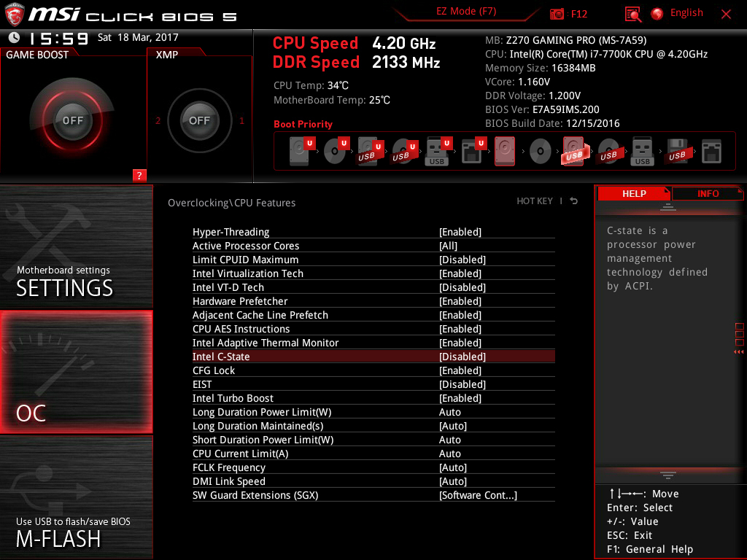The height and width of the screenshot is (560, 747).
Task: Select the highlighted USB drive in Boot Priority
Action: pyautogui.click(x=575, y=151)
